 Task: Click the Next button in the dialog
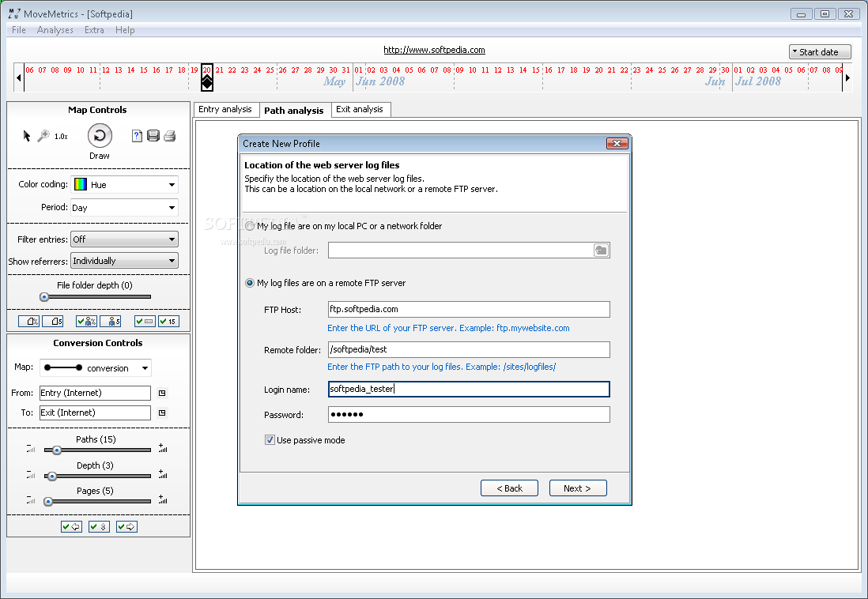(578, 488)
